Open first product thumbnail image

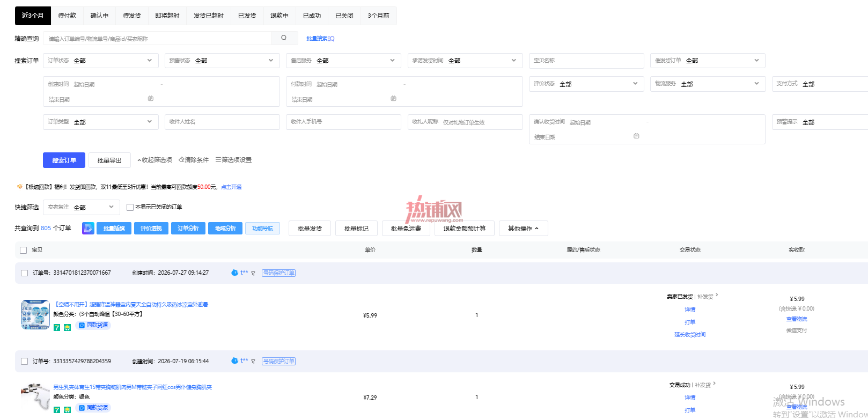[35, 314]
